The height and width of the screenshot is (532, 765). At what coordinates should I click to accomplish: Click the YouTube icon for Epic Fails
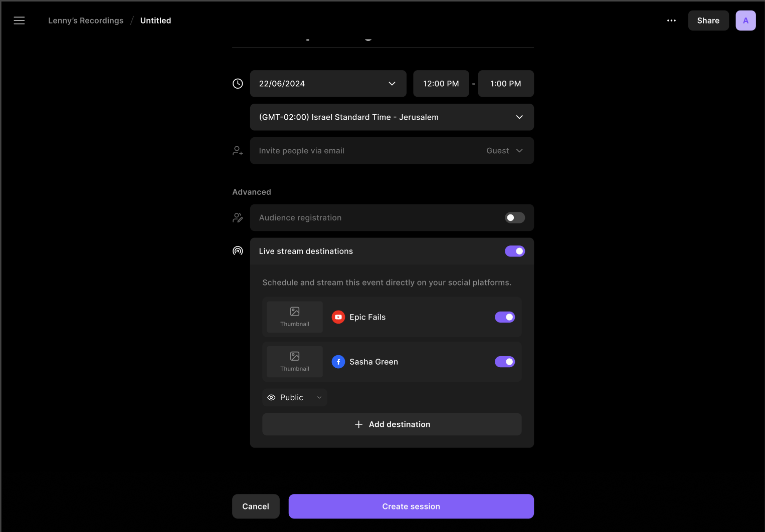[x=338, y=317]
